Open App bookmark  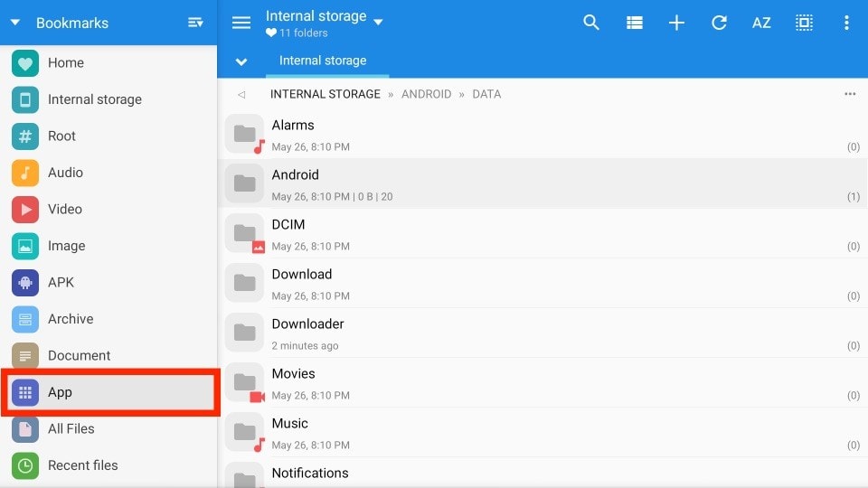click(108, 392)
